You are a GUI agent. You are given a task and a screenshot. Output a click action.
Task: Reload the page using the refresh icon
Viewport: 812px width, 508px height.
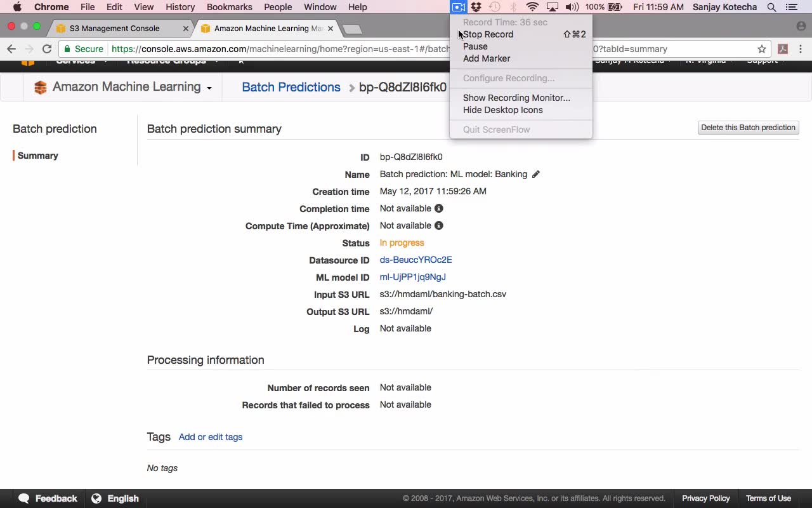(x=47, y=49)
